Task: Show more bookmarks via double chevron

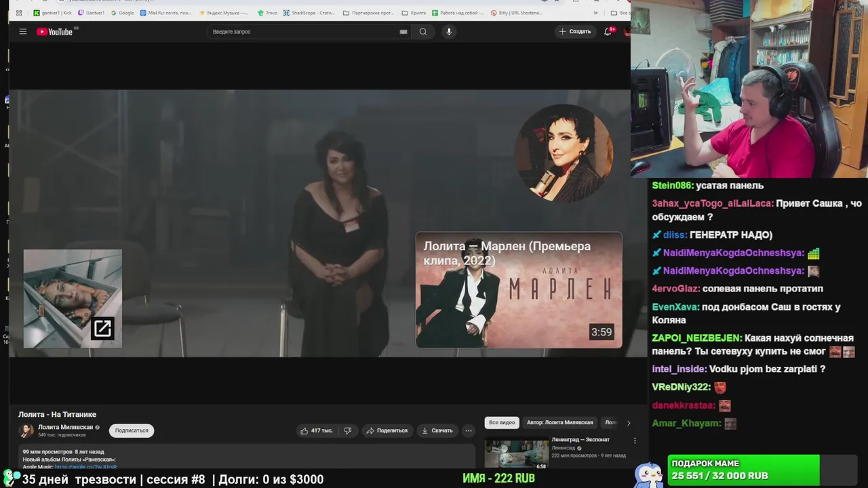Action: [x=595, y=13]
